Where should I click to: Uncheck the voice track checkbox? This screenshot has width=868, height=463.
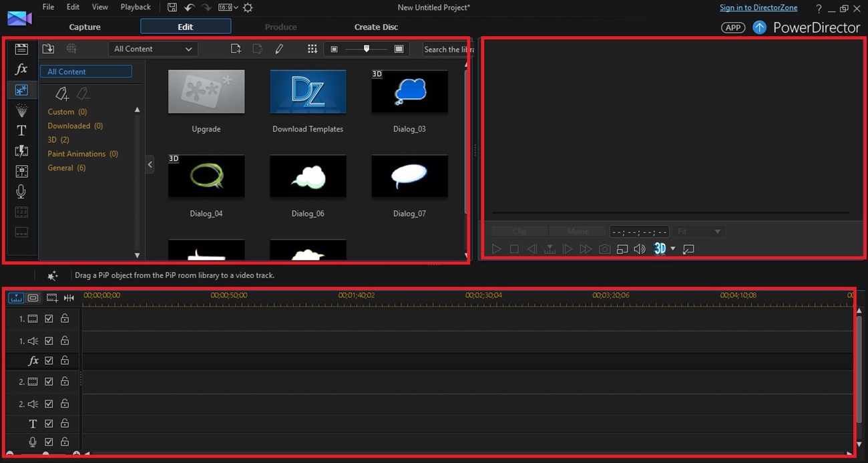pos(49,442)
